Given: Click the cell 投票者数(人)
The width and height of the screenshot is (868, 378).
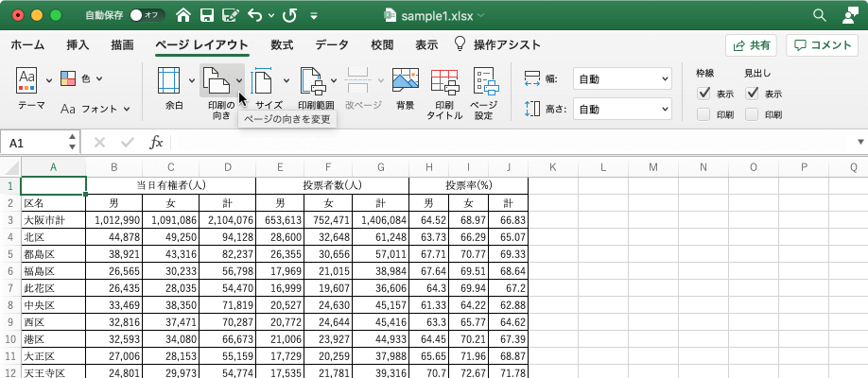Looking at the screenshot, I should (332, 186).
